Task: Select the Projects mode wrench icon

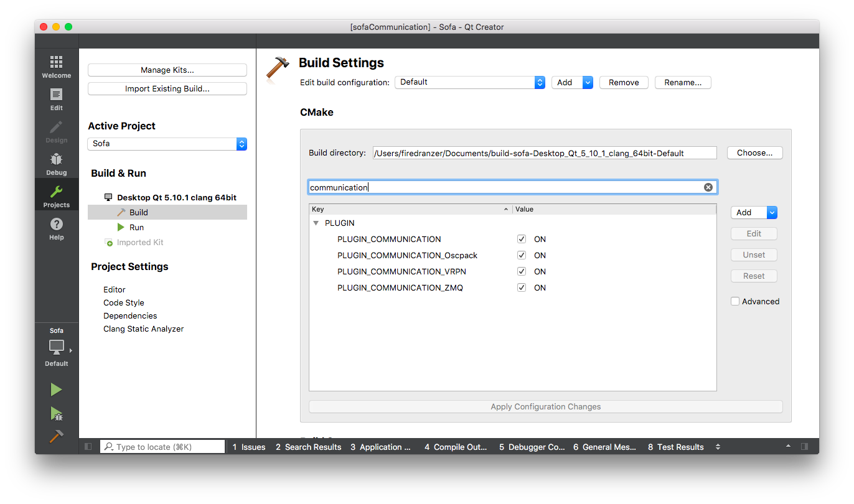Action: (56, 192)
